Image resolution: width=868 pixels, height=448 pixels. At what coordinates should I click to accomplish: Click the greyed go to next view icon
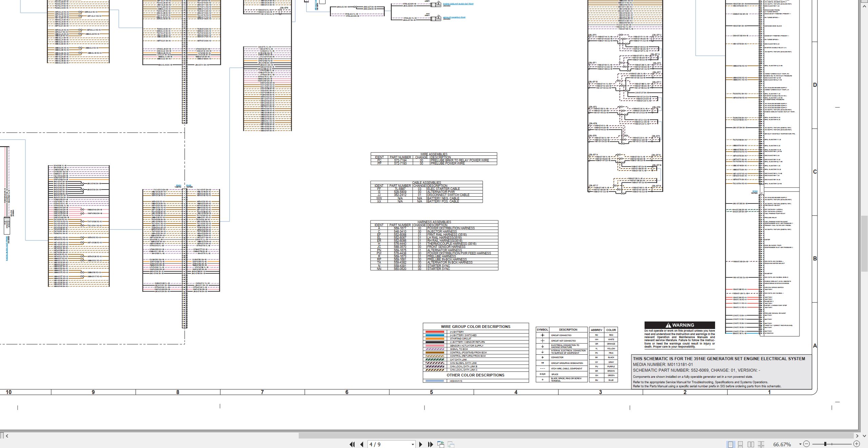pos(451,444)
